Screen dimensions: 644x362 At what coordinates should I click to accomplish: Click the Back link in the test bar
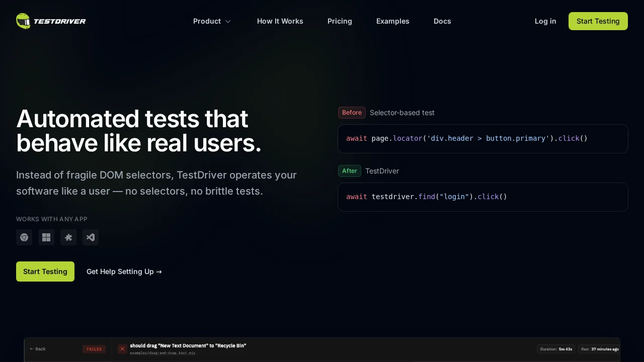38,349
